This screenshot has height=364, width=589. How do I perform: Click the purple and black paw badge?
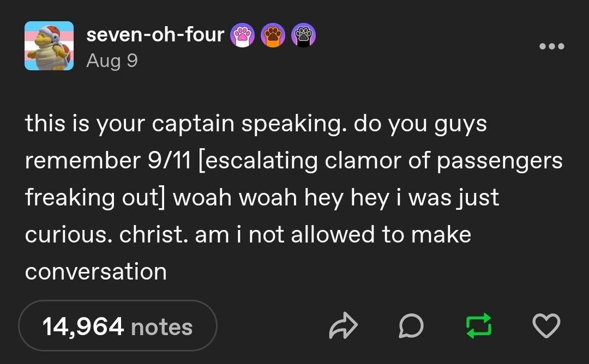point(302,35)
